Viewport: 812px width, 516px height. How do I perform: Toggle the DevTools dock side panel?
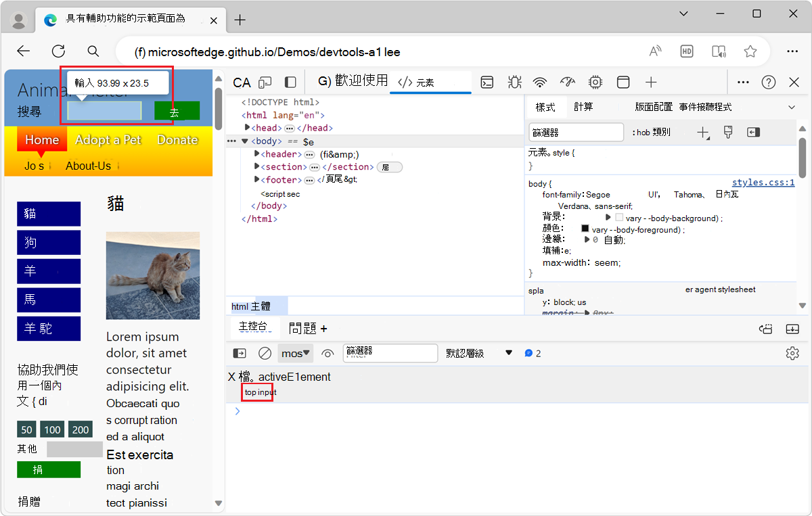tap(290, 82)
